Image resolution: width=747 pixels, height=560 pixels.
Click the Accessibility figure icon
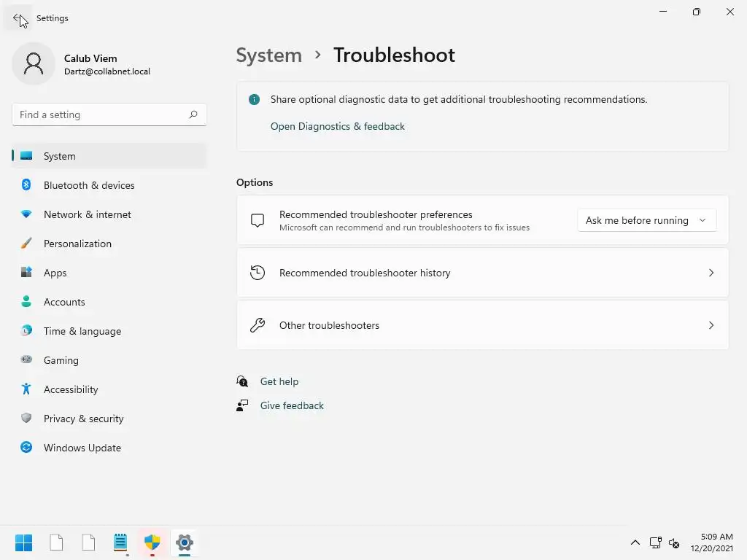[26, 389]
